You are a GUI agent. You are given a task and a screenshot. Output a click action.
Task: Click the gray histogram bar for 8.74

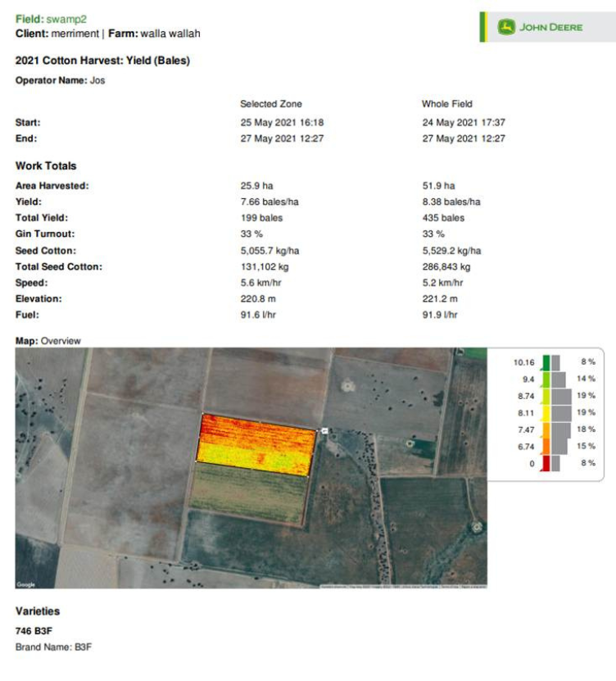pos(561,396)
